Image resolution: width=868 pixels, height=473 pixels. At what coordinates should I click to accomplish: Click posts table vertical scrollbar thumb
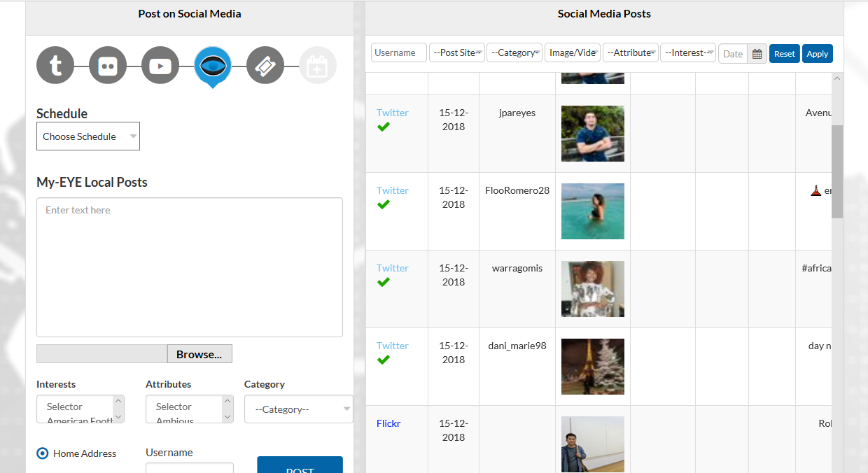pyautogui.click(x=837, y=171)
